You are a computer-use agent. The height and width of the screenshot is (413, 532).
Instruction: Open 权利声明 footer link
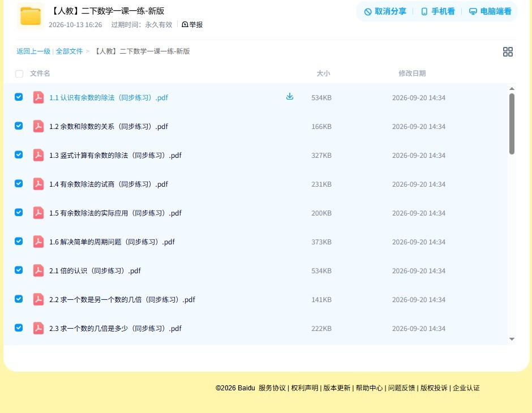pos(304,388)
